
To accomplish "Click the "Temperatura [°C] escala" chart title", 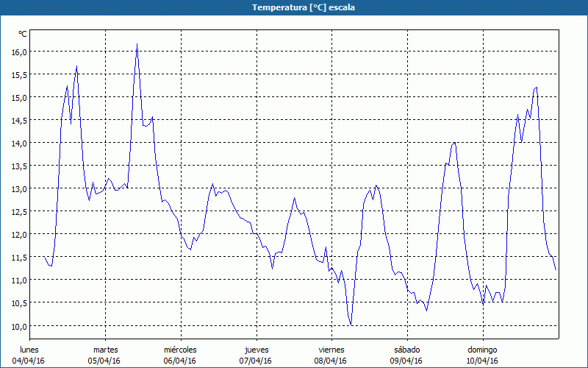I will 294,7.
